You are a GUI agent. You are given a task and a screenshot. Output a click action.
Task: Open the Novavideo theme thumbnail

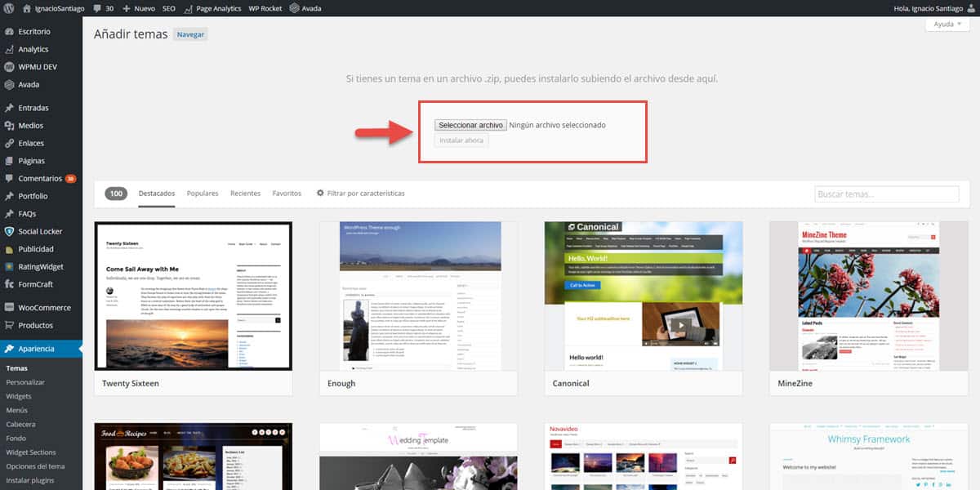coord(644,457)
